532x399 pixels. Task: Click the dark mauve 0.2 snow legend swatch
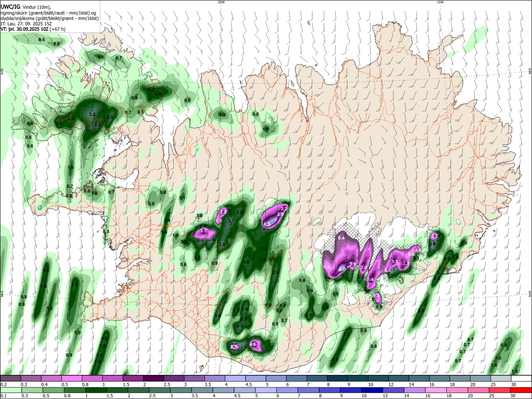[x=10, y=378]
